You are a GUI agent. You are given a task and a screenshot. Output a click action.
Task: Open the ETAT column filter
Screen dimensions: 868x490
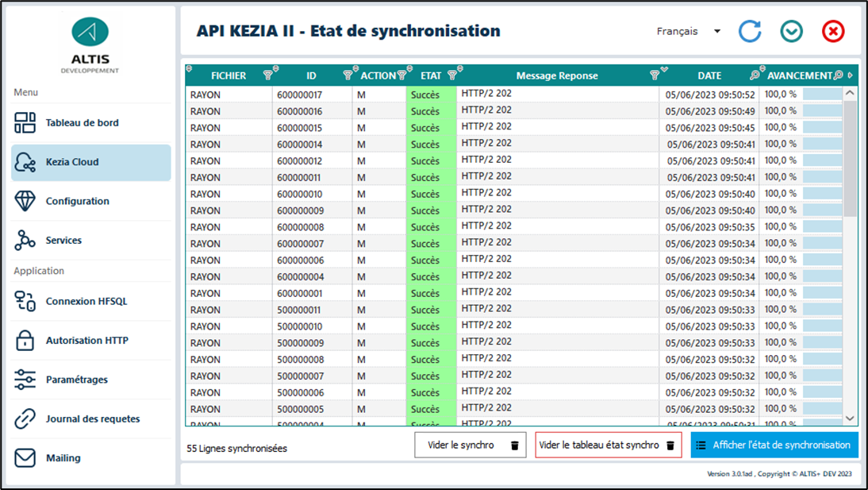(451, 75)
